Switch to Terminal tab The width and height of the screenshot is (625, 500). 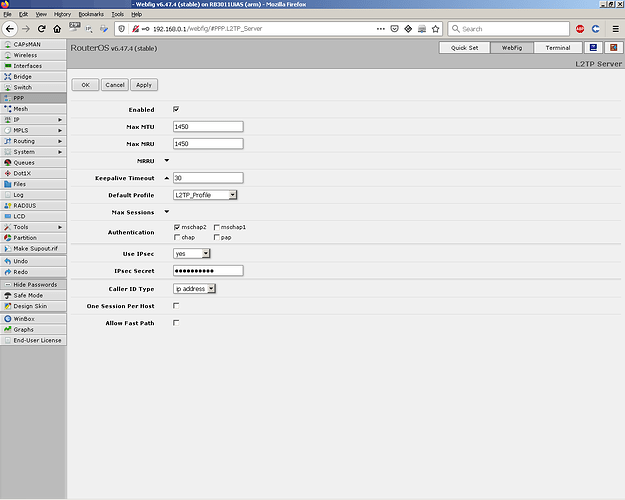558,47
